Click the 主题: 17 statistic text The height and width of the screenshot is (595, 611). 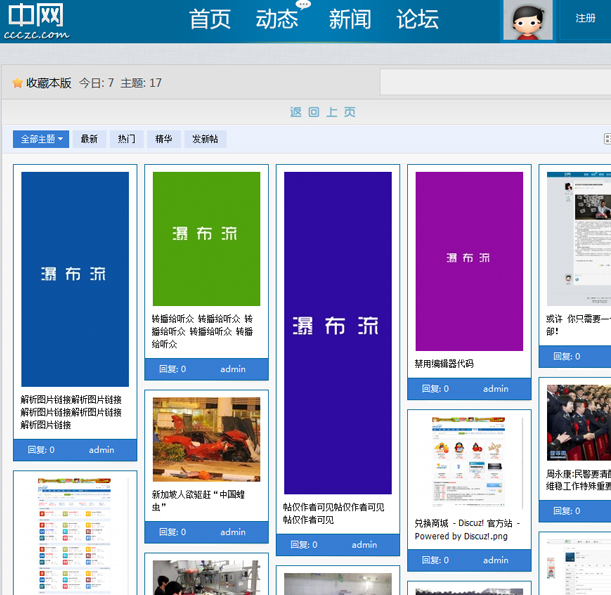point(141,83)
